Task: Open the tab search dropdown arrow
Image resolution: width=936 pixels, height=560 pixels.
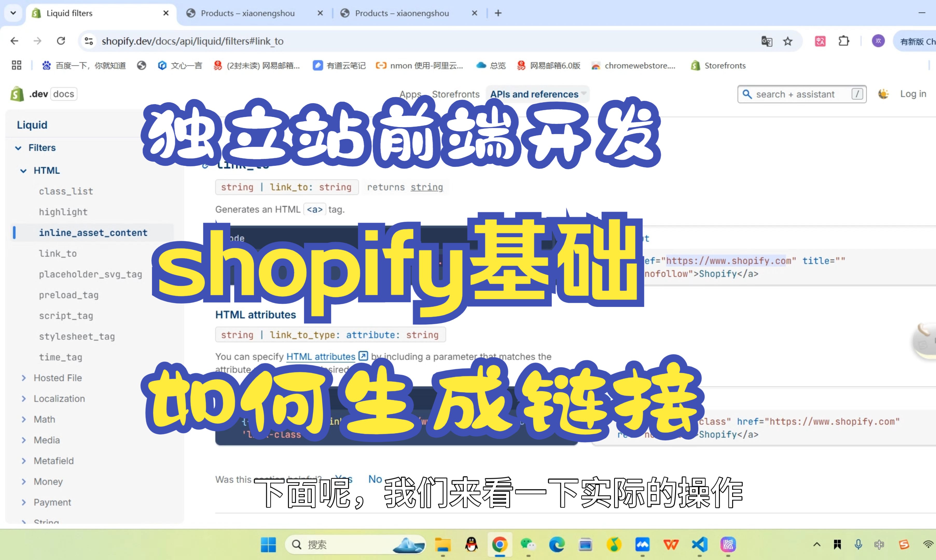Action: (13, 13)
